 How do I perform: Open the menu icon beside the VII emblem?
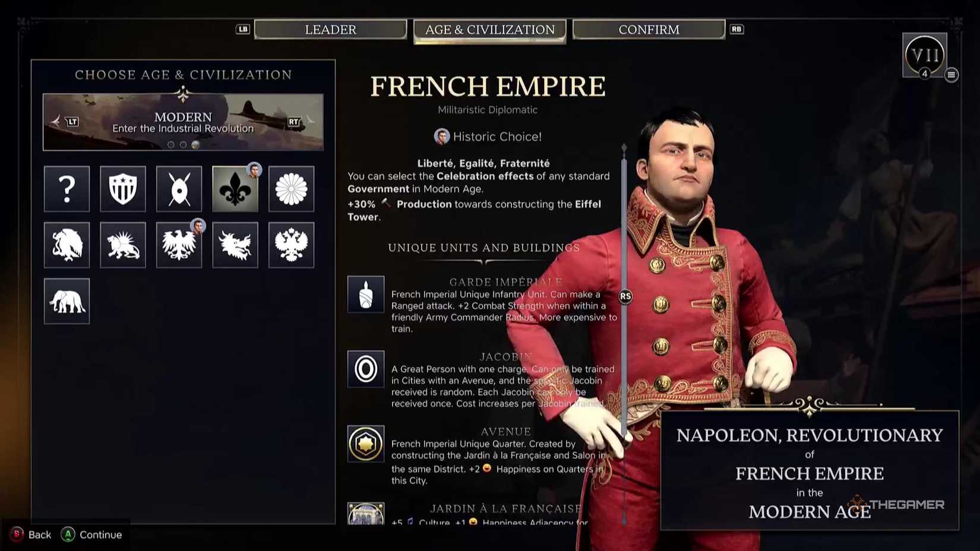click(951, 75)
